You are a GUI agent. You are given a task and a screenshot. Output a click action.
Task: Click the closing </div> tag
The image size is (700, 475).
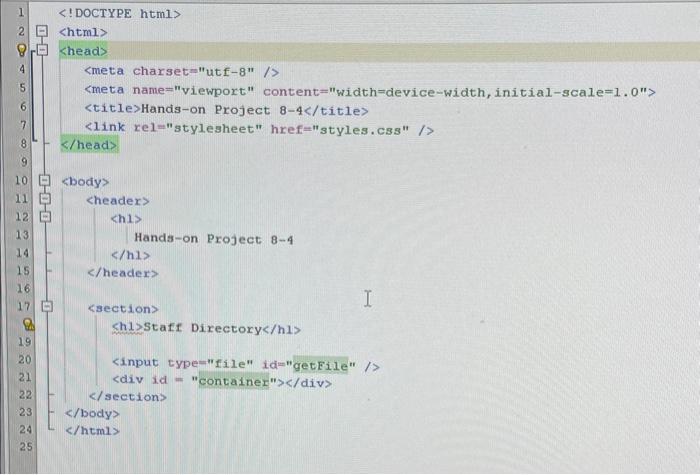pyautogui.click(x=308, y=383)
